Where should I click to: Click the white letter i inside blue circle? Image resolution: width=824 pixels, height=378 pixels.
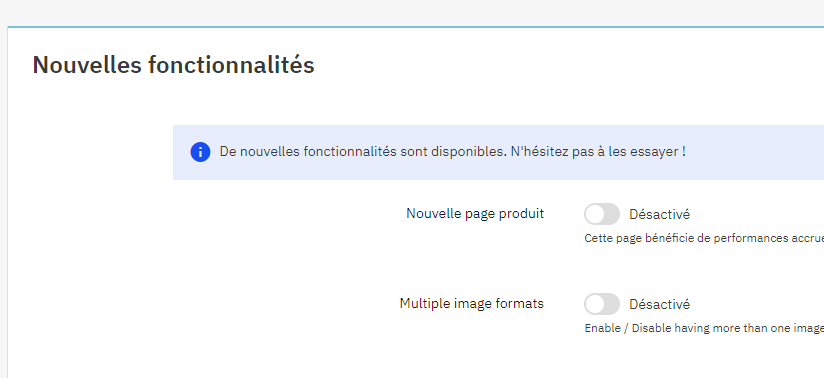(200, 152)
